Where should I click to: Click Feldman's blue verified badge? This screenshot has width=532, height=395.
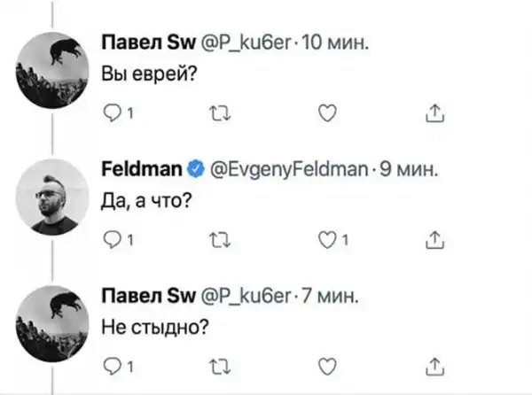[x=198, y=168]
